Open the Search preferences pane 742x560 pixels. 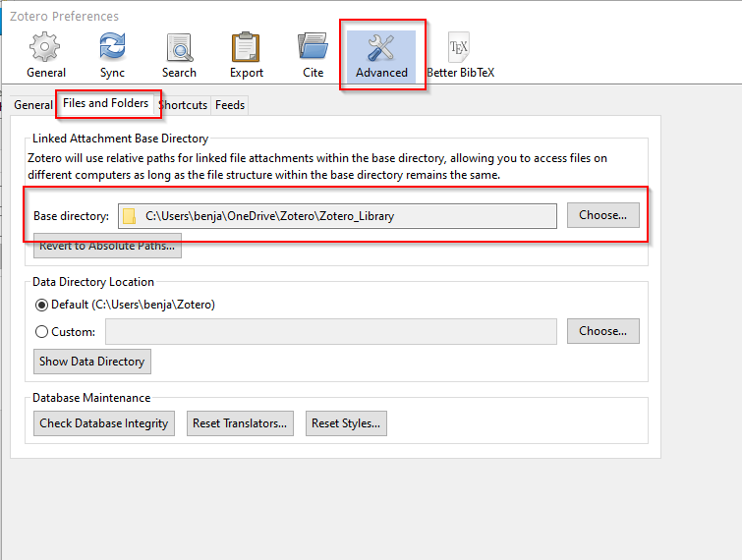179,56
